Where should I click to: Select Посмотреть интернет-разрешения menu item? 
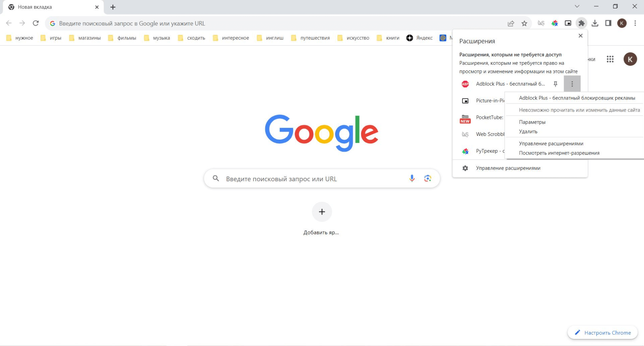559,153
